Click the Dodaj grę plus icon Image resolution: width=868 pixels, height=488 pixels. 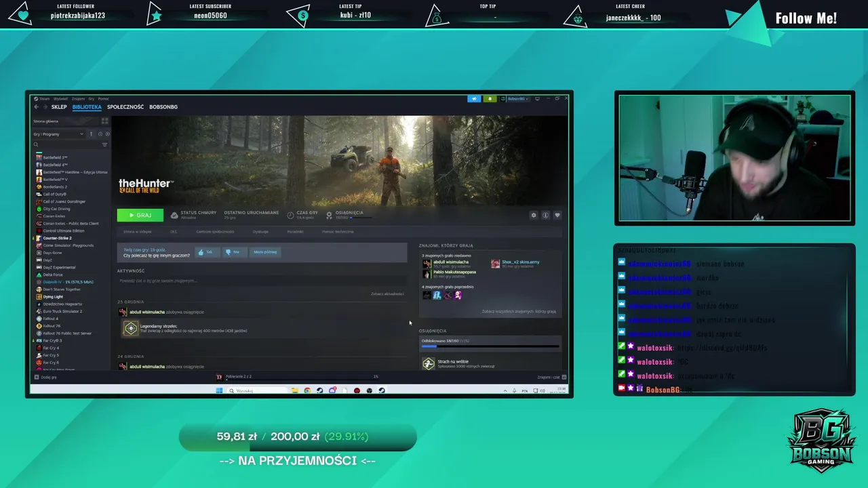click(37, 377)
